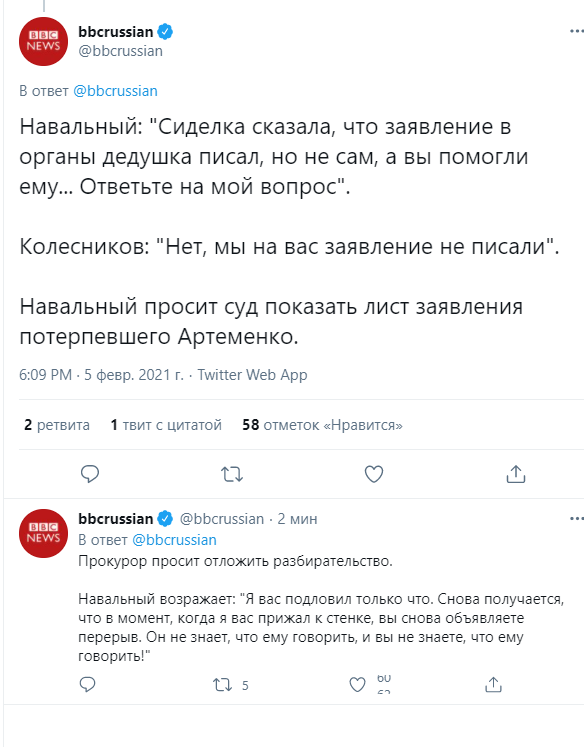Open the BBC News avatar on the reply tweet
The width and height of the screenshot is (584, 747).
43,533
